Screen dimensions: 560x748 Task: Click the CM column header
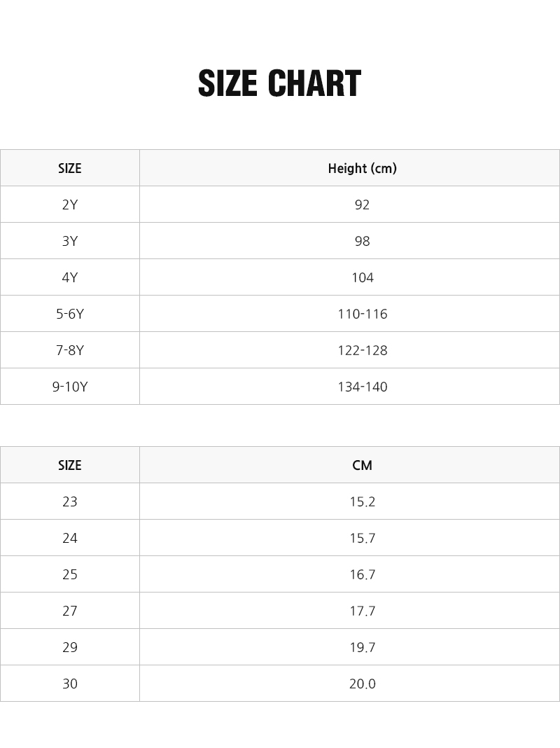tap(362, 465)
